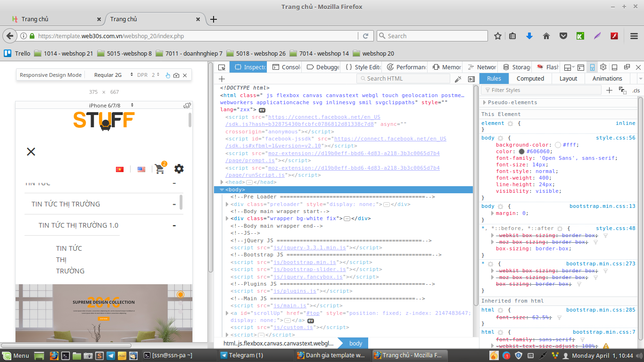Rotate viewport icon next to iPhone 6/7/8
The height and width of the screenshot is (362, 644).
[x=187, y=106]
